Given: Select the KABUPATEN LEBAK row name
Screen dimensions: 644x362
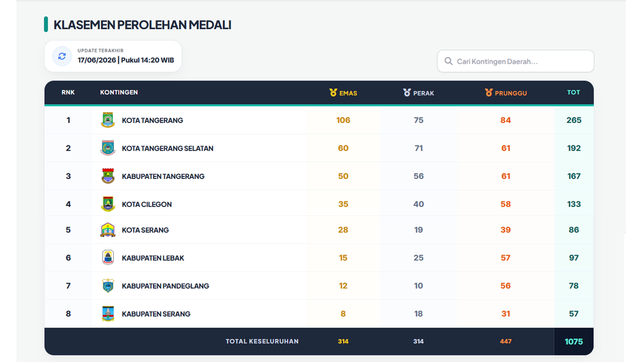Looking at the screenshot, I should (153, 258).
